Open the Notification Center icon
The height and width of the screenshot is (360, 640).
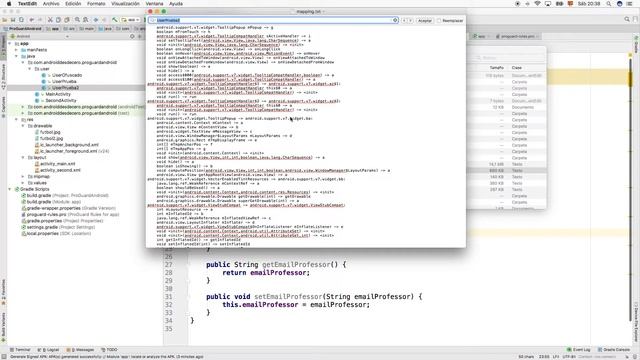(x=630, y=4)
